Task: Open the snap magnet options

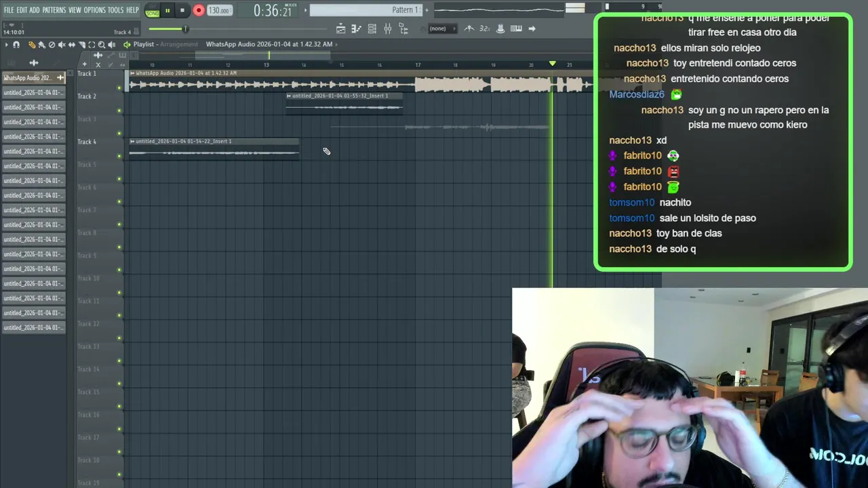Action: (16, 45)
